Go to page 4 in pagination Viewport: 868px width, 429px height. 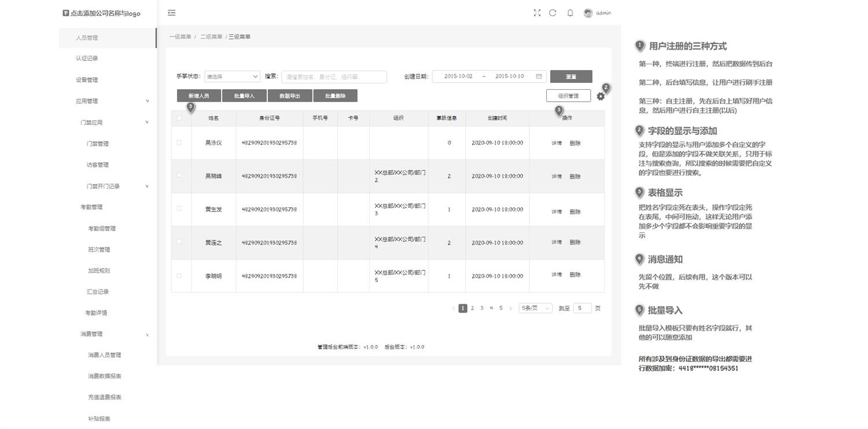(491, 309)
